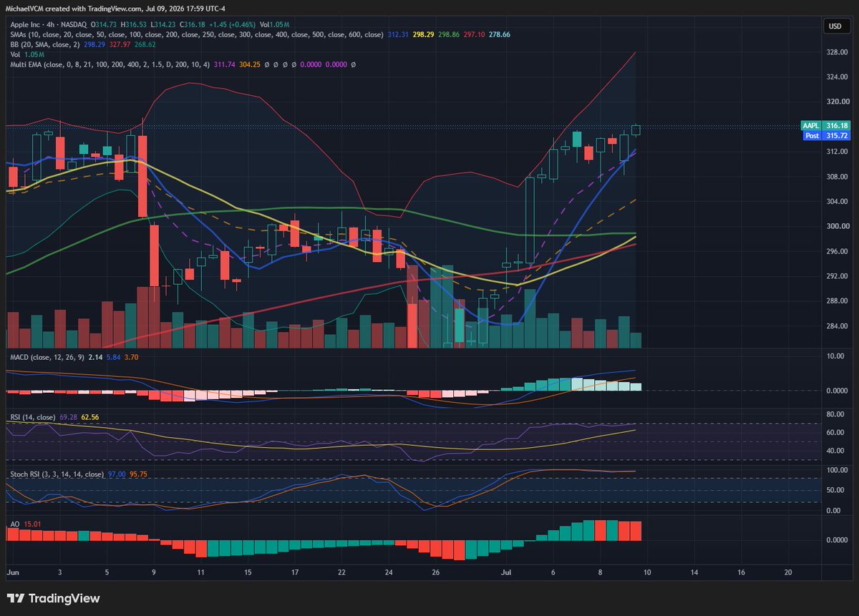Click the 320.00 price axis label

tap(838, 102)
